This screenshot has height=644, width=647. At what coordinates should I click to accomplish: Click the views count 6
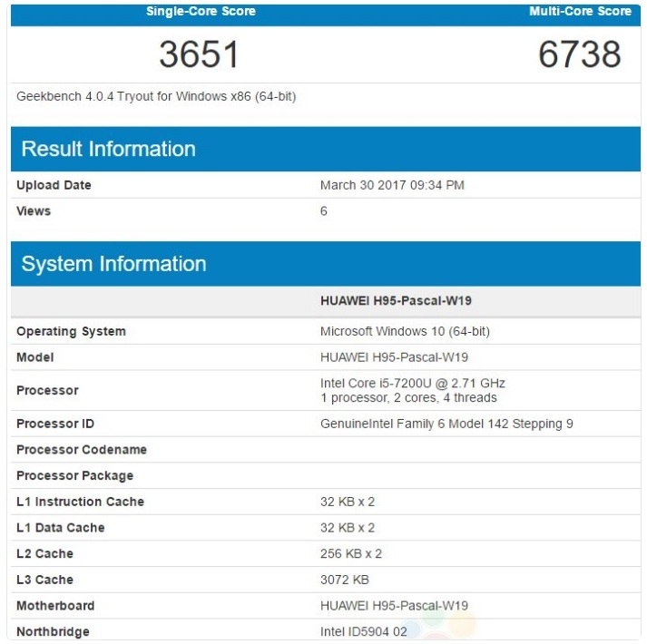[x=324, y=211]
